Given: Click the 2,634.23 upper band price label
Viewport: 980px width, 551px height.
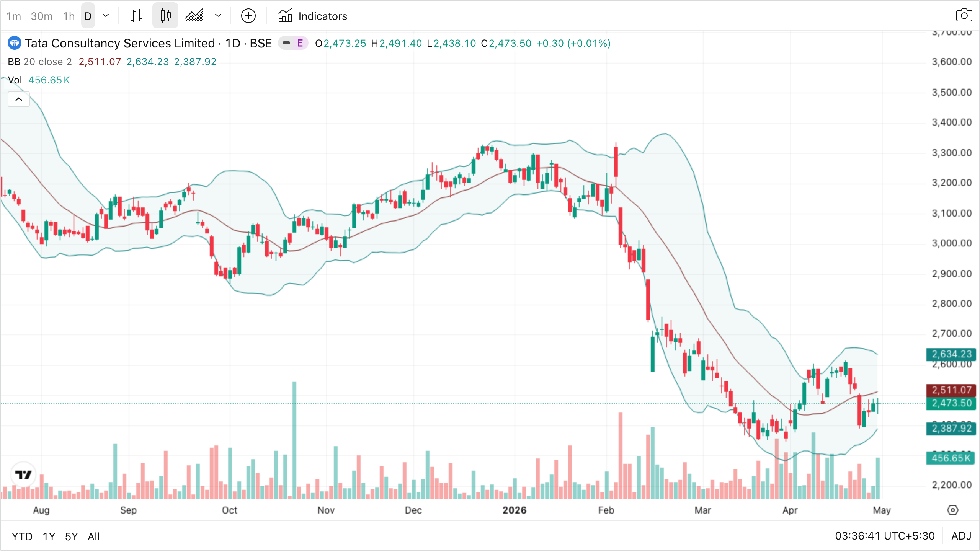Looking at the screenshot, I should pyautogui.click(x=951, y=354).
